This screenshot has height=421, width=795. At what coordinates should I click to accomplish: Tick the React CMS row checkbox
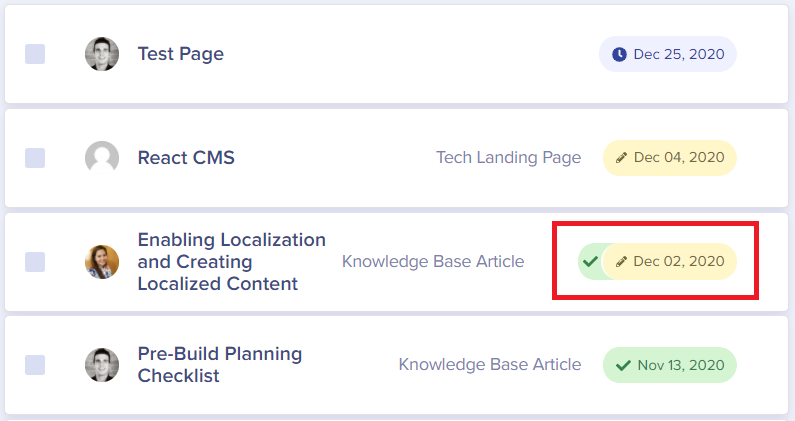pos(35,158)
